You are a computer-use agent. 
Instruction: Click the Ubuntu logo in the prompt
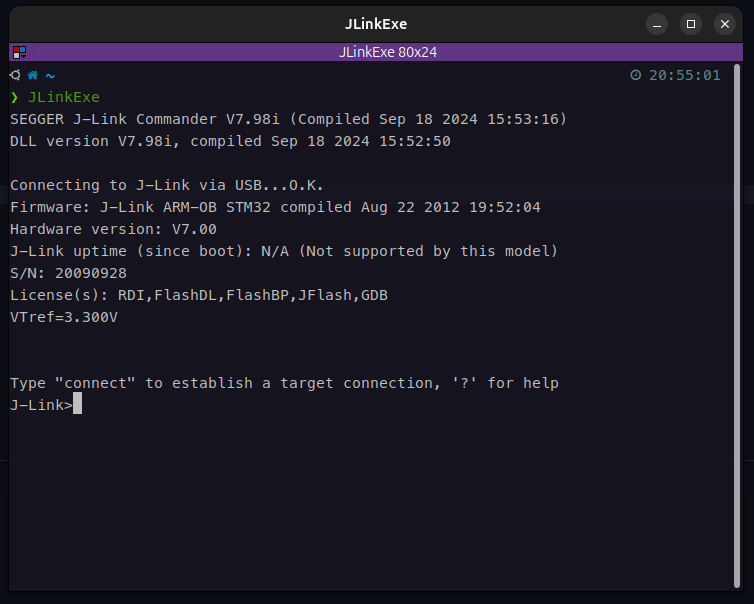tap(15, 75)
